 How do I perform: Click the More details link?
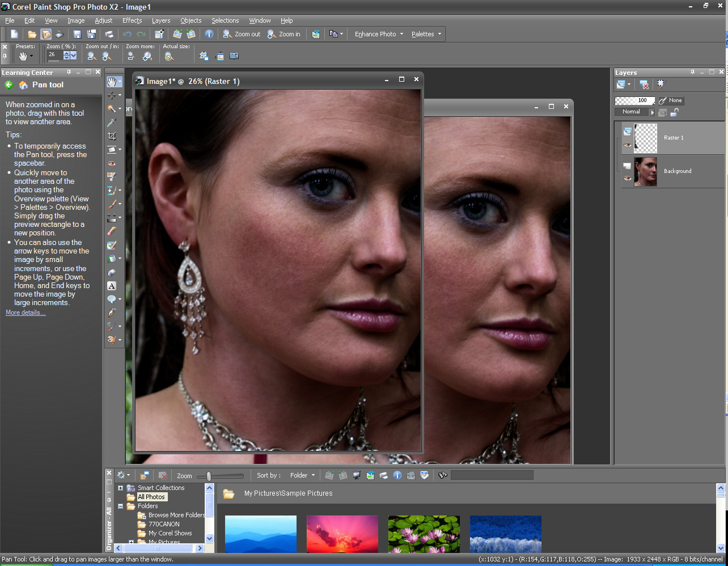pyautogui.click(x=26, y=312)
